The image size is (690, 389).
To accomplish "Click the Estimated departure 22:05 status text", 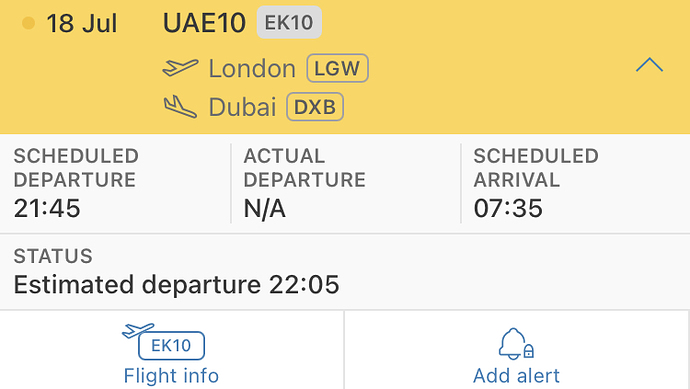I will 176,284.
